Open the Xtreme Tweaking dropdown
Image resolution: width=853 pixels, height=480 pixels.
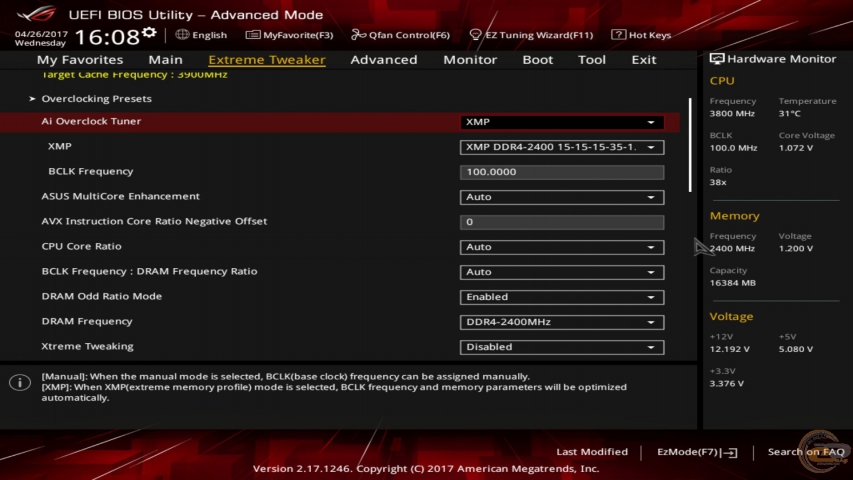[562, 347]
